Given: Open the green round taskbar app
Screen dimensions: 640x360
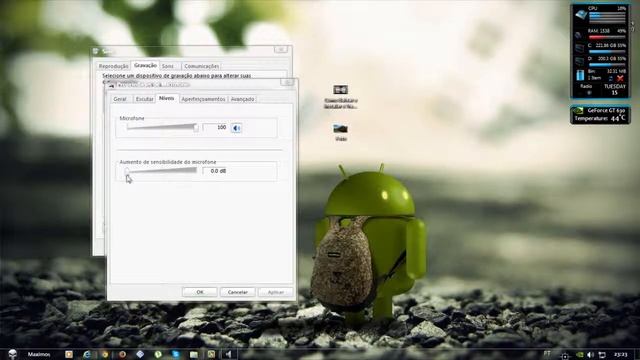Looking at the screenshot, I should pos(158,354).
